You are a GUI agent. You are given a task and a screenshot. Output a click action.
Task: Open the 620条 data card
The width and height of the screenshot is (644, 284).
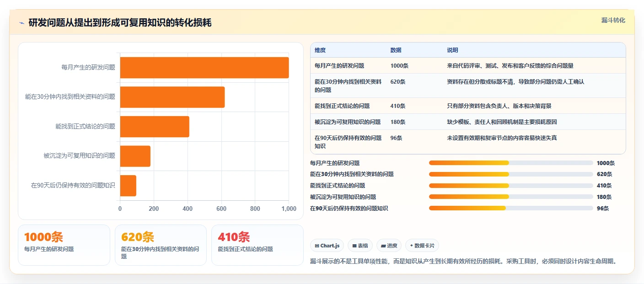pos(161,245)
